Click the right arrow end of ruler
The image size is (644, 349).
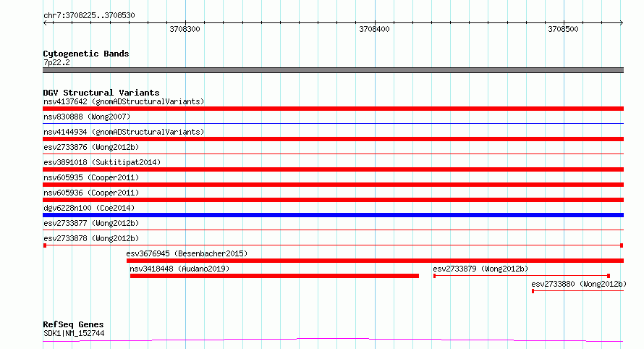point(622,23)
